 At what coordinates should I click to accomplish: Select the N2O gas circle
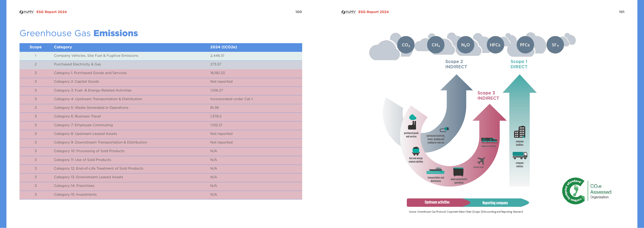[466, 45]
